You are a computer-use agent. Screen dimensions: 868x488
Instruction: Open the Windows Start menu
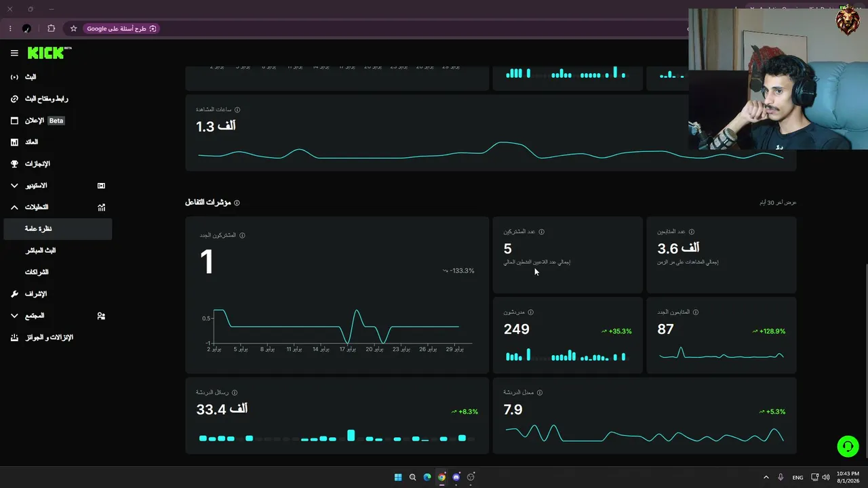(398, 477)
